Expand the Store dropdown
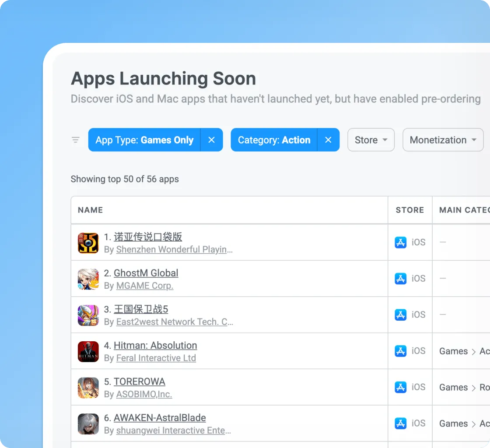The height and width of the screenshot is (448, 490). pos(371,140)
